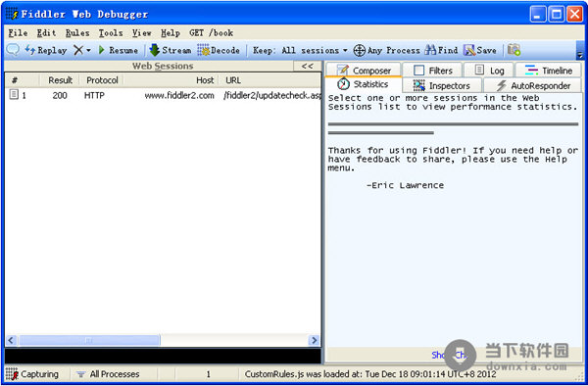Sort by the Protocol column header
588x386 pixels.
102,80
